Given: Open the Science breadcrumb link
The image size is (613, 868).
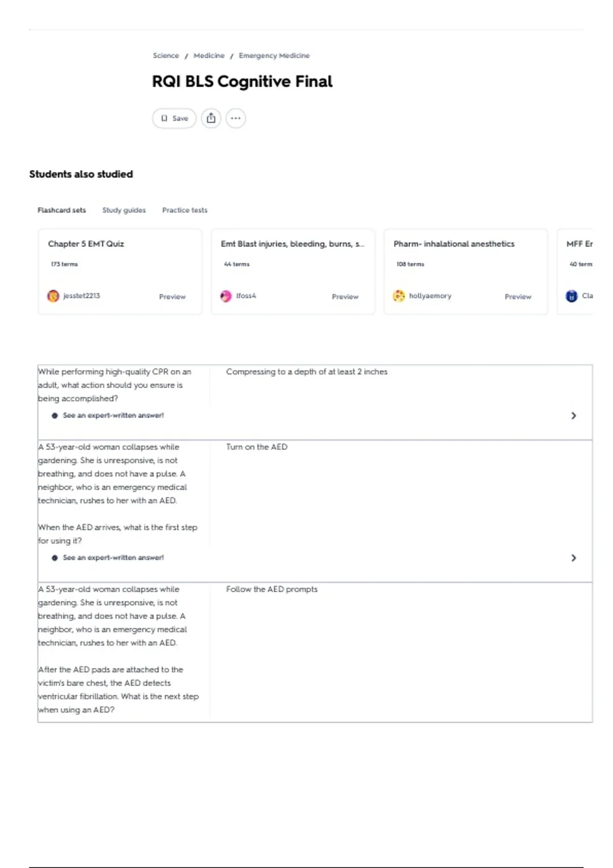Looking at the screenshot, I should 166,56.
